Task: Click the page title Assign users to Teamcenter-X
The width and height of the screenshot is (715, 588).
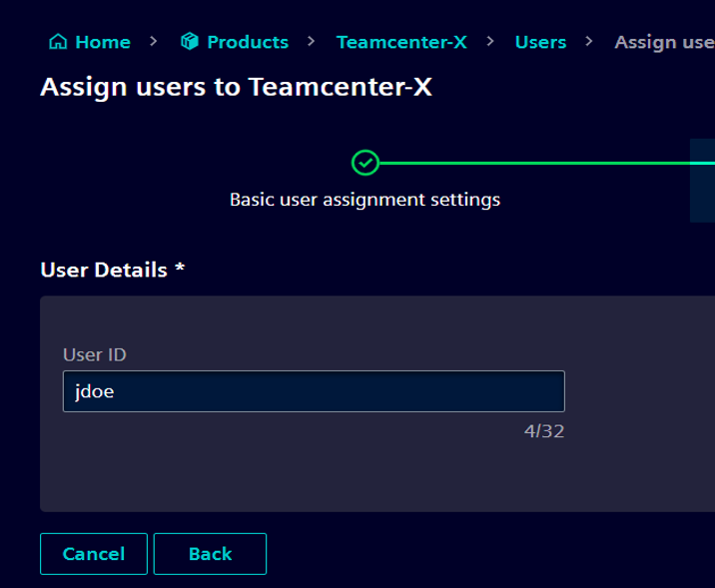Action: pyautogui.click(x=237, y=87)
